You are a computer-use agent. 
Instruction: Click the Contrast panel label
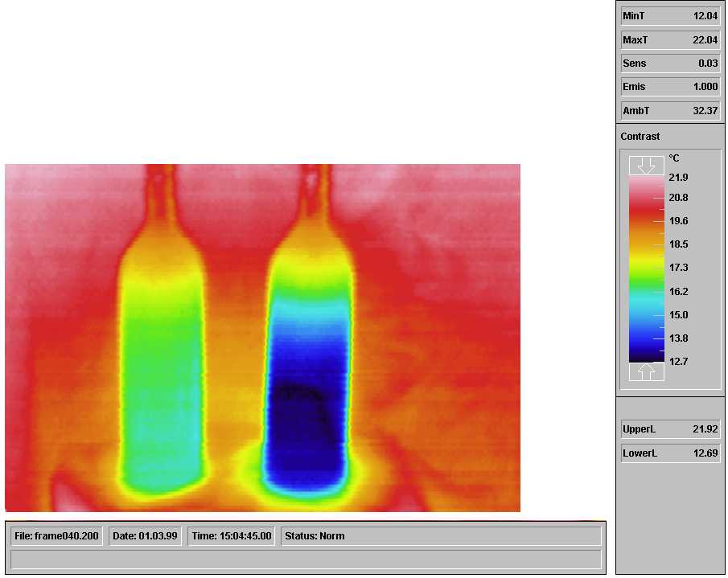640,137
